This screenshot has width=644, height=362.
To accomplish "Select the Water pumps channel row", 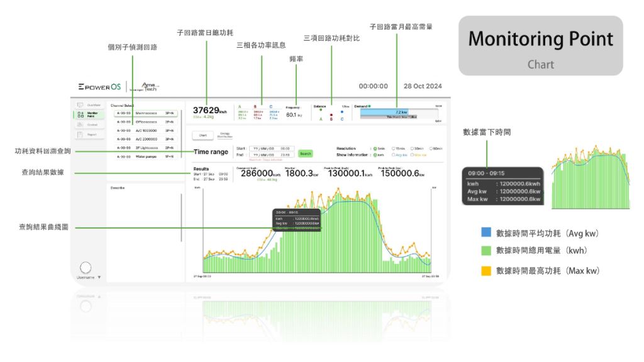I will coord(146,156).
